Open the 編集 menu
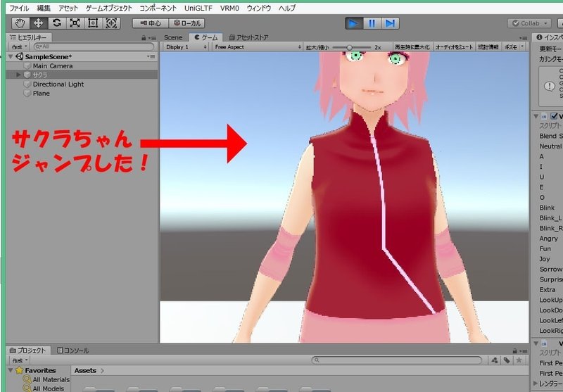The height and width of the screenshot is (392, 563). 44,8
